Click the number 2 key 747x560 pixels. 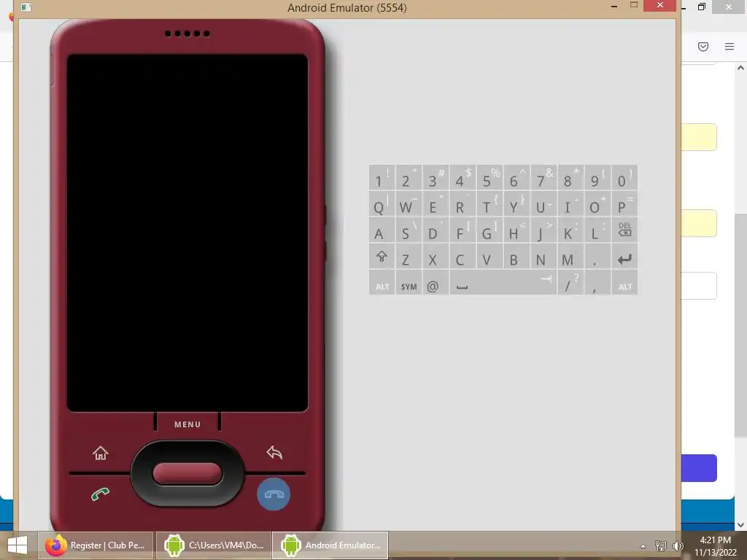coord(409,178)
